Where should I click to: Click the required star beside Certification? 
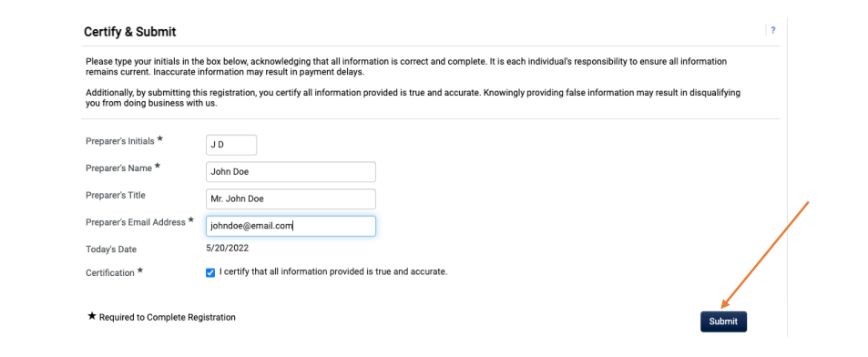pos(140,270)
